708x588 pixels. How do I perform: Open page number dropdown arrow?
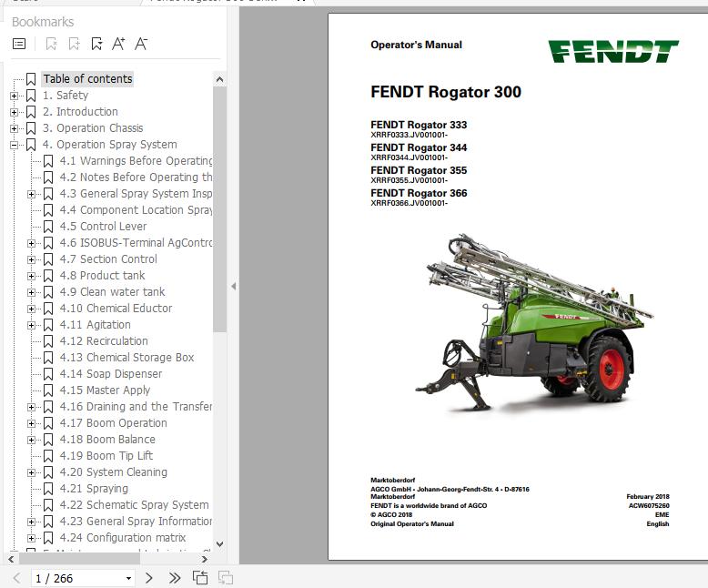(x=128, y=579)
